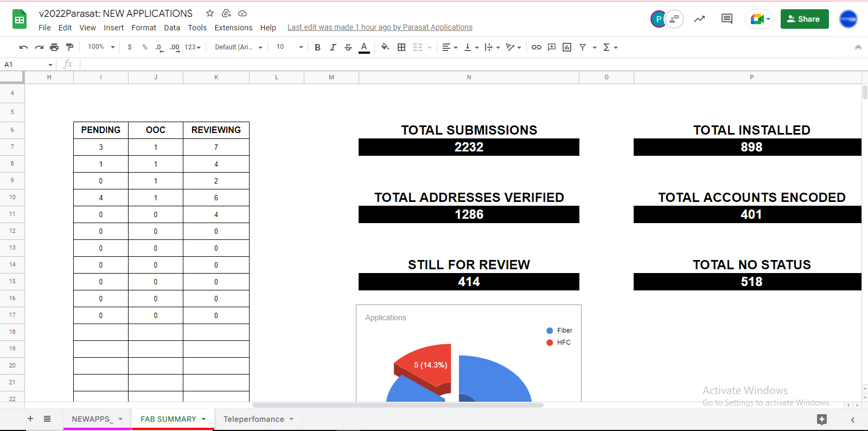
Task: Open the Google Sheets home icon
Action: click(20, 20)
